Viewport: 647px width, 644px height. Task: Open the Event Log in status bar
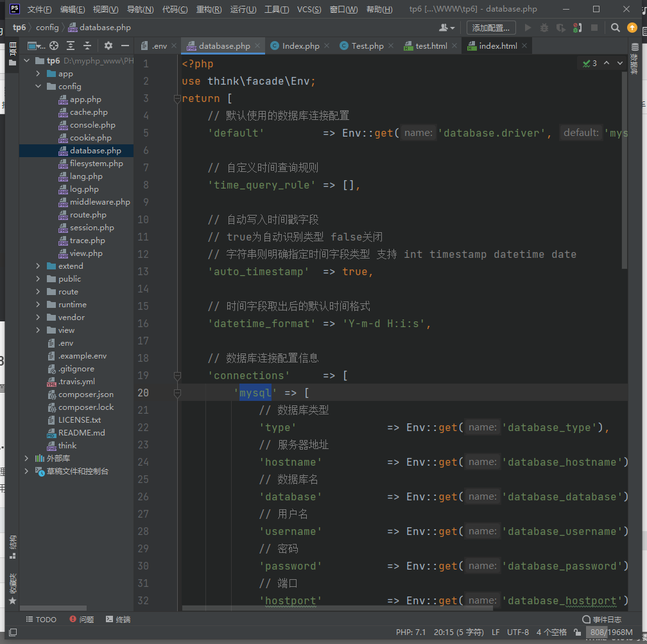601,619
